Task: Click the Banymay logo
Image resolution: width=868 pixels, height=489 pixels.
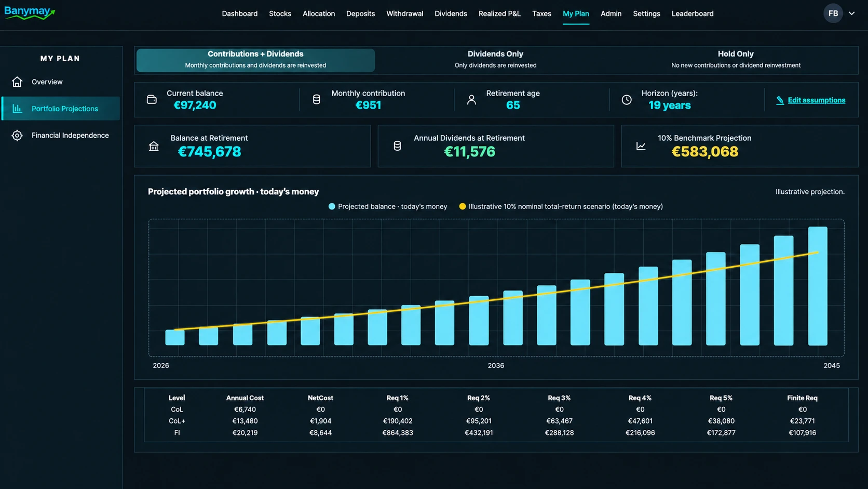Action: click(x=30, y=13)
